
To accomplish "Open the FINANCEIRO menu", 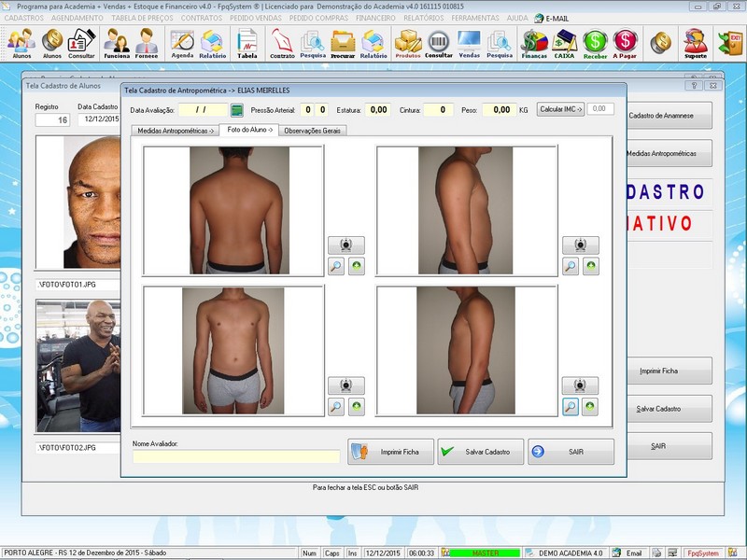I will (375, 18).
